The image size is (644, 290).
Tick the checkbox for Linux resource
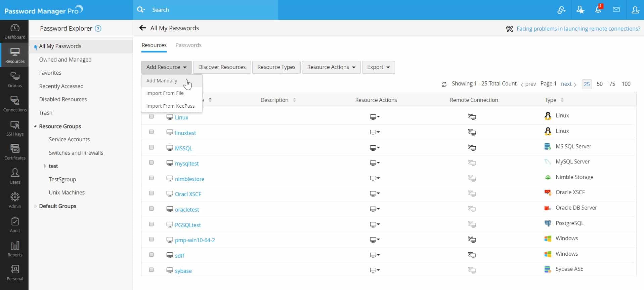pyautogui.click(x=152, y=116)
